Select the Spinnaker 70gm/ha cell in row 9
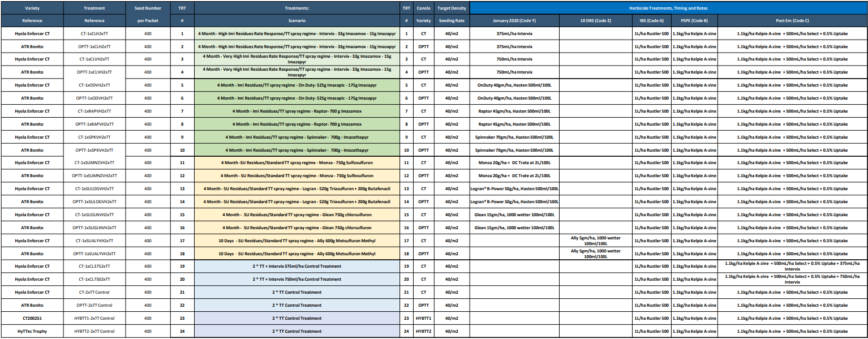 514,137
